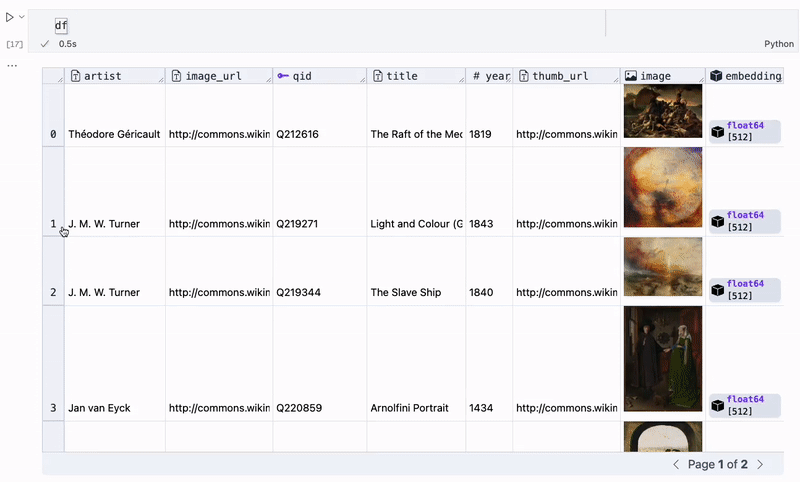This screenshot has height=482, width=800.
Task: Run the notebook cell with play button
Action: 10,17
